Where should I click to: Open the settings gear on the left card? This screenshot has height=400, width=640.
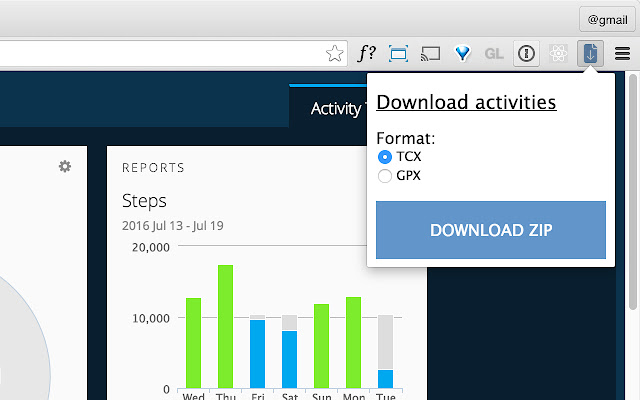pos(64,166)
